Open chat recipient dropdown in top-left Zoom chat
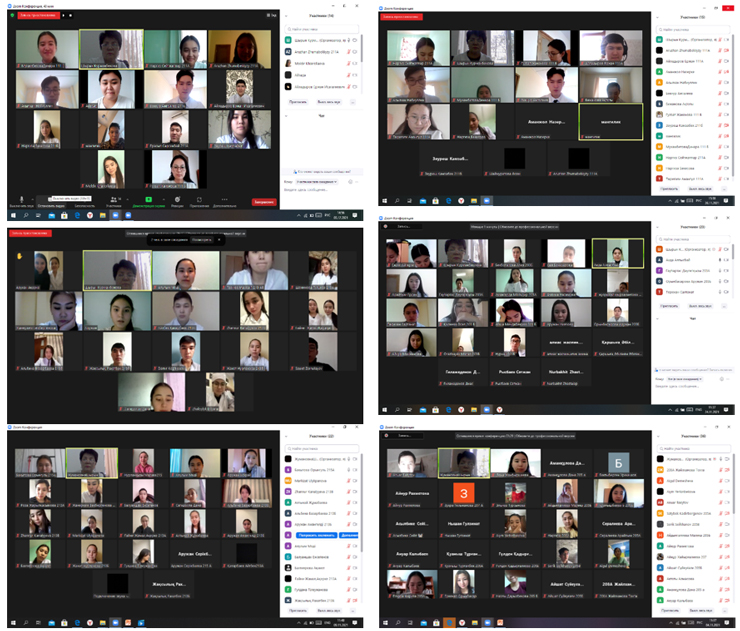 pyautogui.click(x=317, y=182)
